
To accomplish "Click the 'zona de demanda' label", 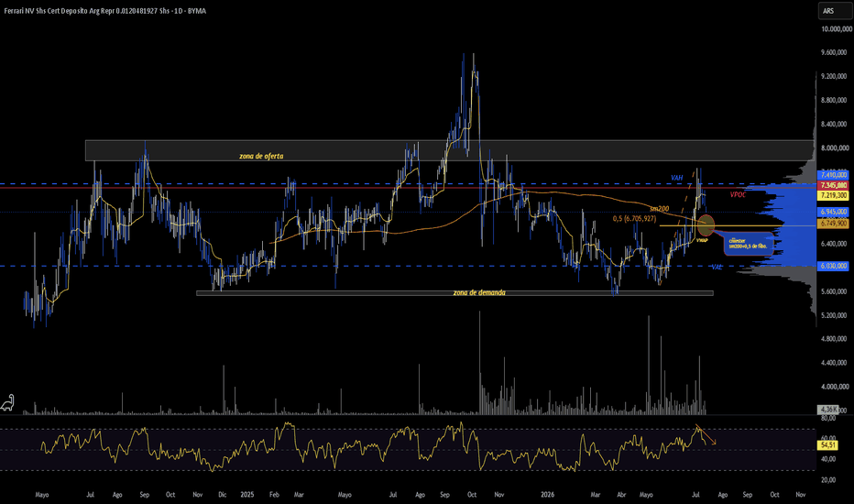I will click(479, 292).
